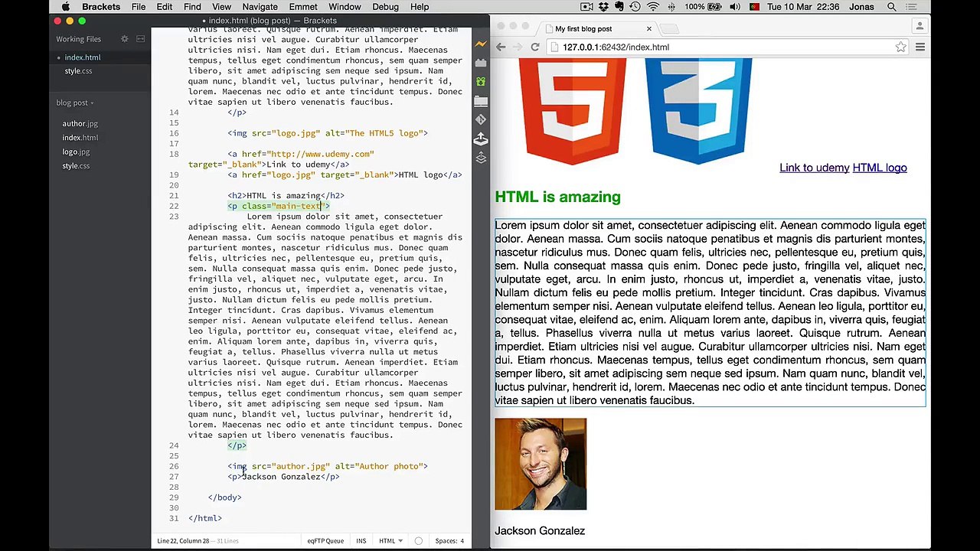Viewport: 980px width, 551px height.
Task: Open the Find menu
Action: [x=192, y=7]
